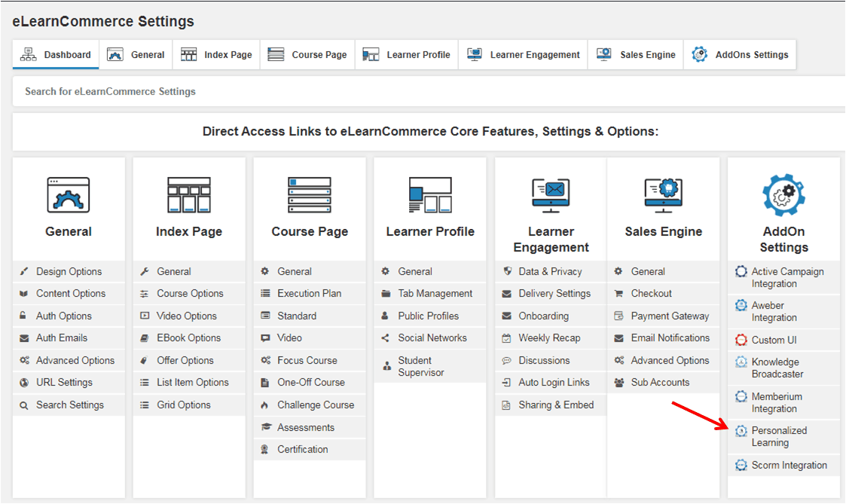The height and width of the screenshot is (504, 846).
Task: Open the Index Page Course Options link
Action: [x=189, y=294]
